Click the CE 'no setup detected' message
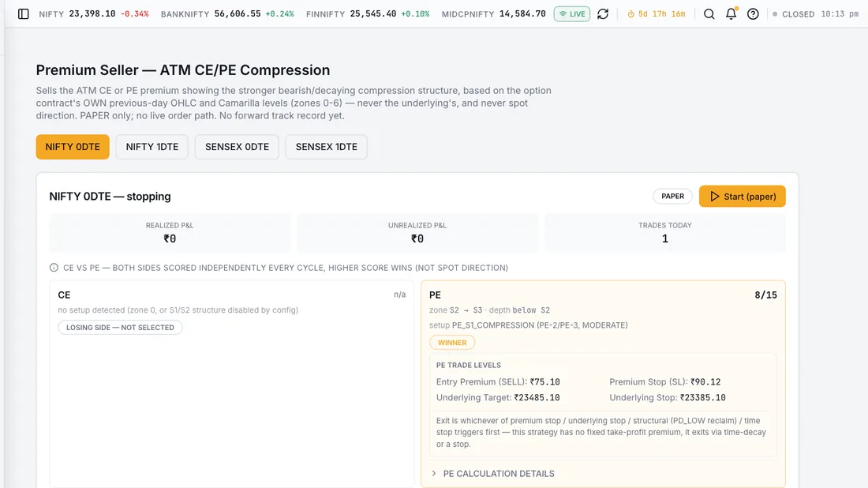 point(178,310)
